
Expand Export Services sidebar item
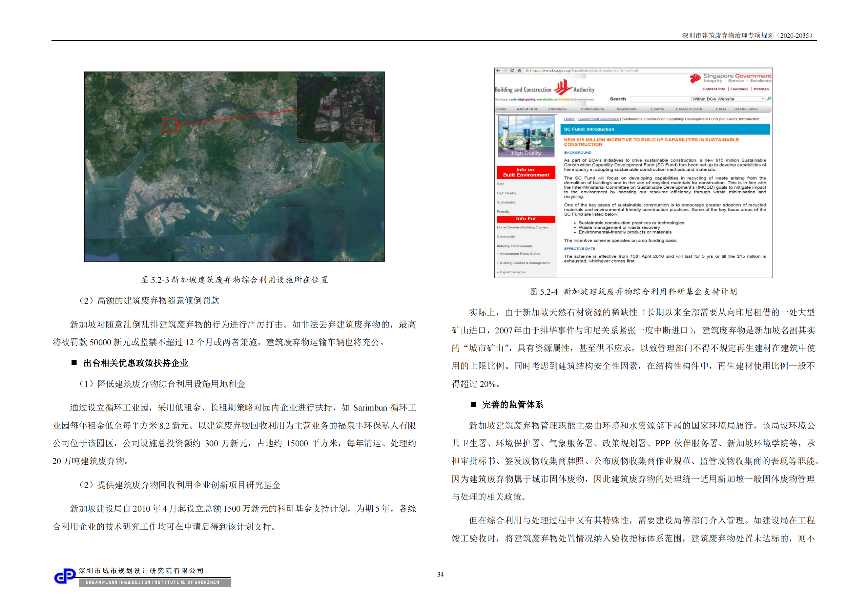coord(511,272)
